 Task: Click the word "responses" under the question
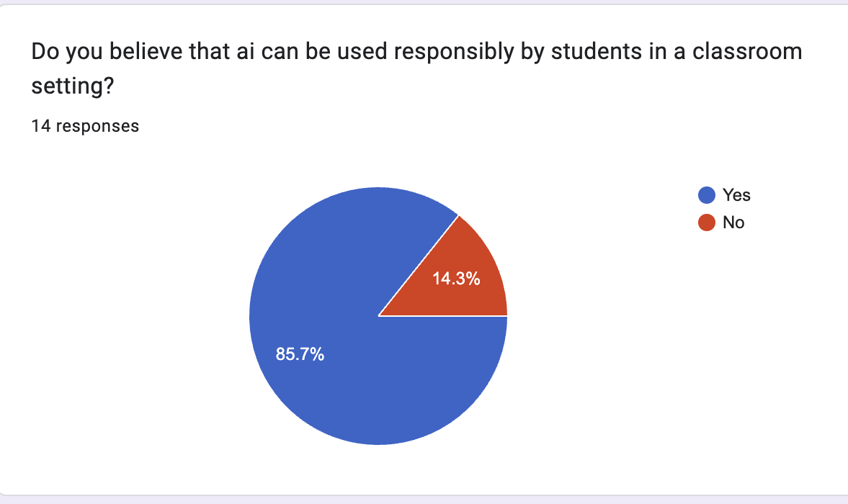[x=97, y=126]
